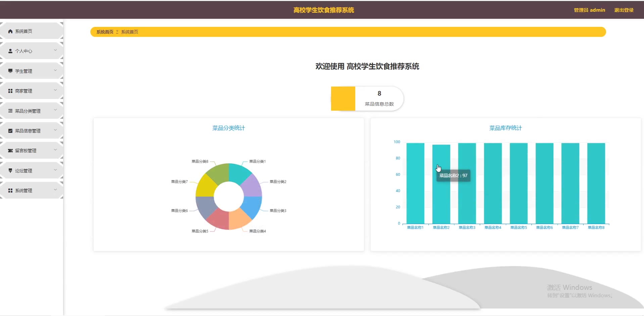
Task: Click the grid icon beside 系统管理
Action: (10, 191)
